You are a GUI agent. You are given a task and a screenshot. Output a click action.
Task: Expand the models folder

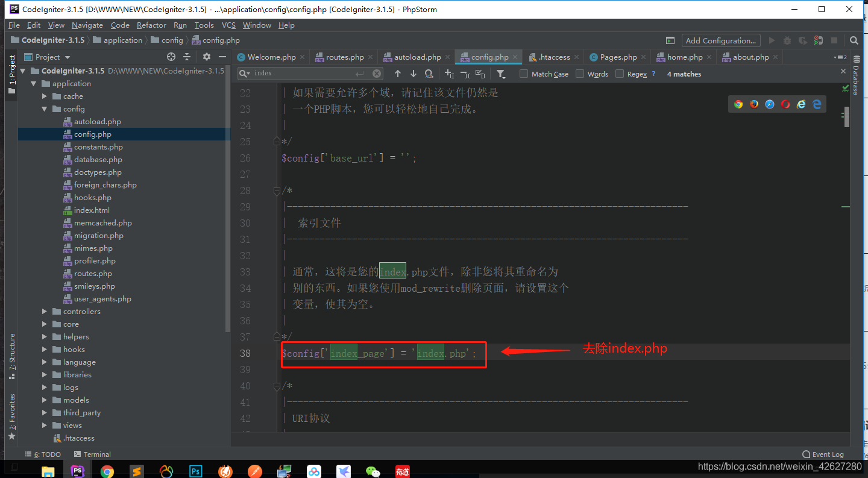point(44,400)
